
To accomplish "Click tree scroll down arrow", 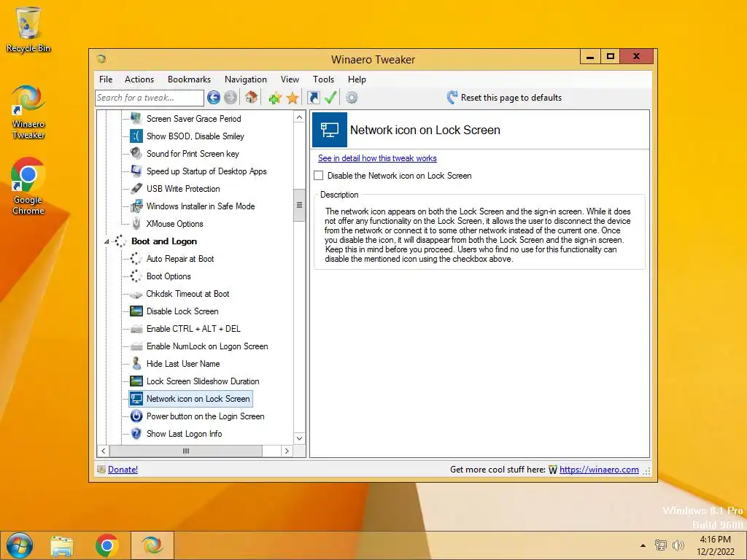I will click(x=299, y=438).
